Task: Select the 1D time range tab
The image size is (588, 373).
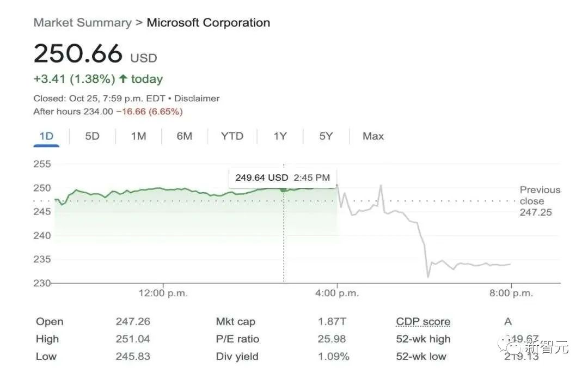Action: click(x=46, y=136)
